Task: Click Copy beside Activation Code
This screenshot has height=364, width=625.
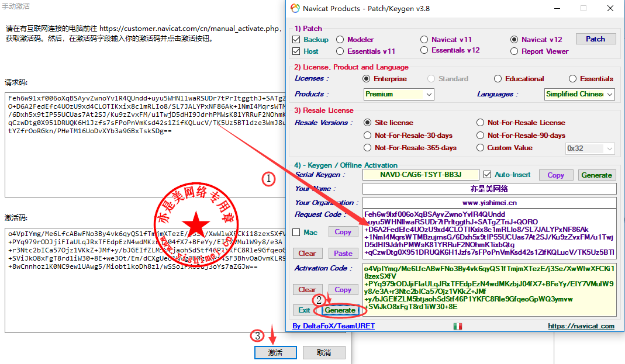Action: point(343,290)
